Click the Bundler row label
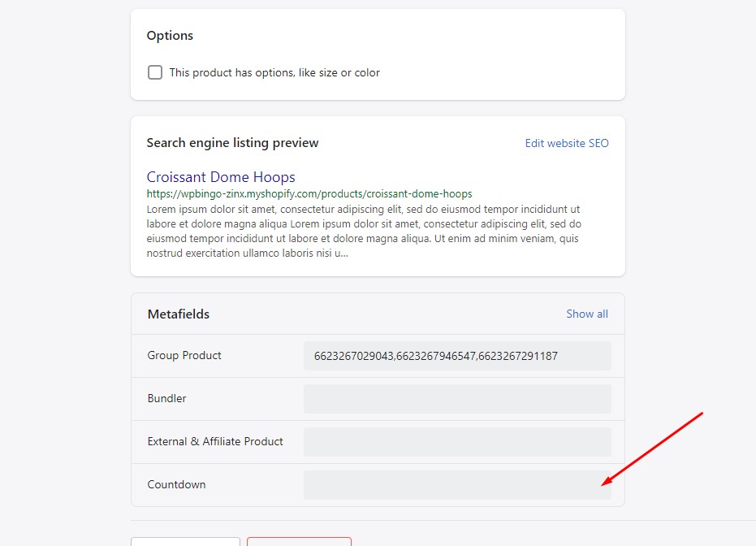The height and width of the screenshot is (546, 756). coord(166,399)
